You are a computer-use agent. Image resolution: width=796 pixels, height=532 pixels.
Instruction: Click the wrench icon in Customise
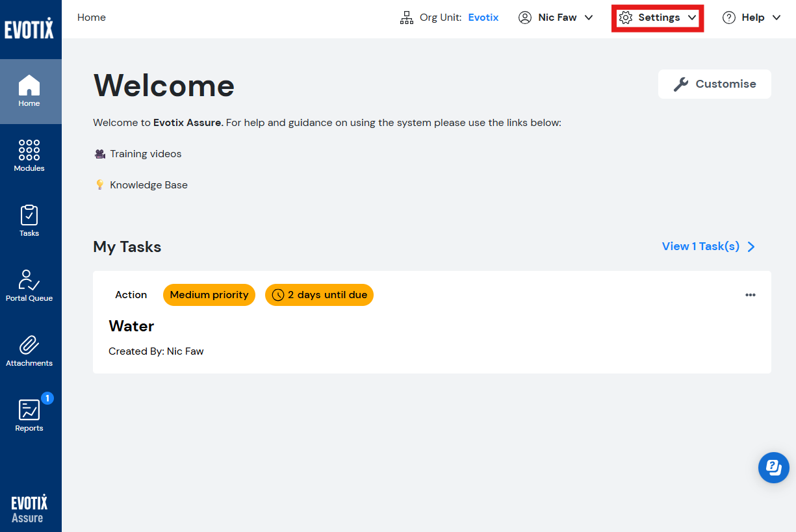[680, 84]
